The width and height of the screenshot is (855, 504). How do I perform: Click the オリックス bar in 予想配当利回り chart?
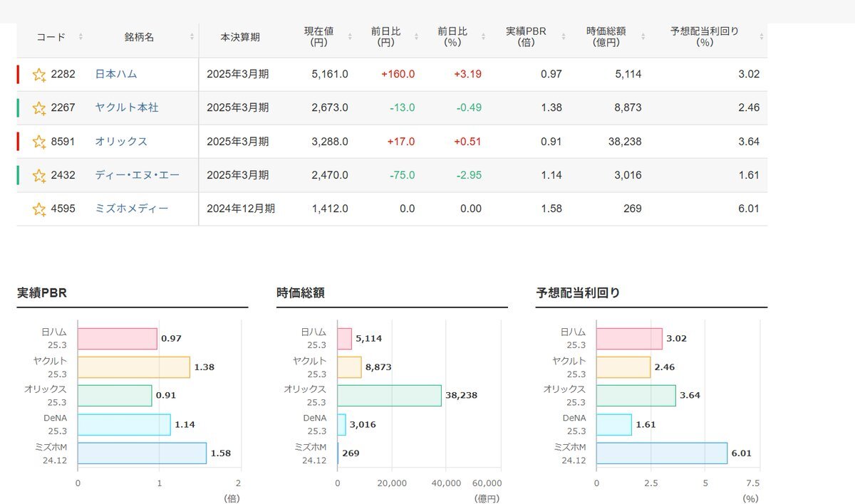636,396
